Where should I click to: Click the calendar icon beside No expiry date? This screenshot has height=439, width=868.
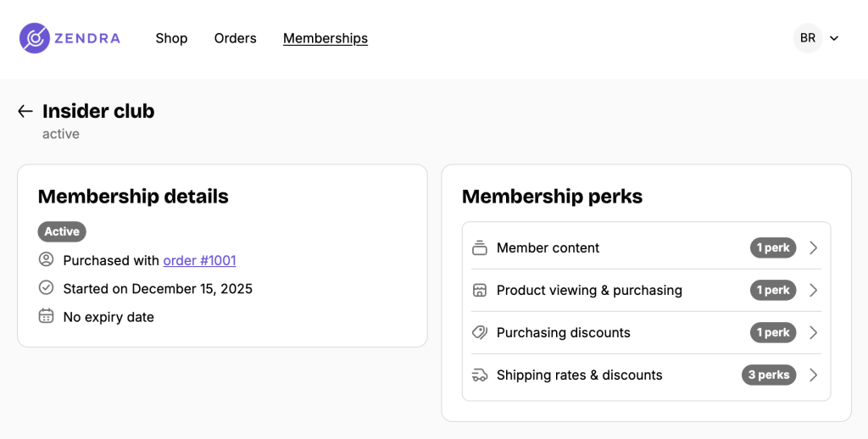point(47,315)
